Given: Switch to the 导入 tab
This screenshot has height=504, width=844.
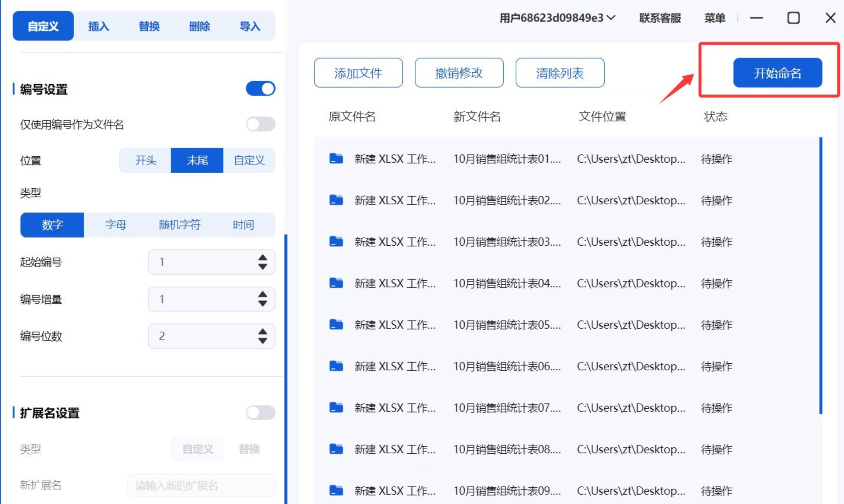Looking at the screenshot, I should [x=250, y=26].
